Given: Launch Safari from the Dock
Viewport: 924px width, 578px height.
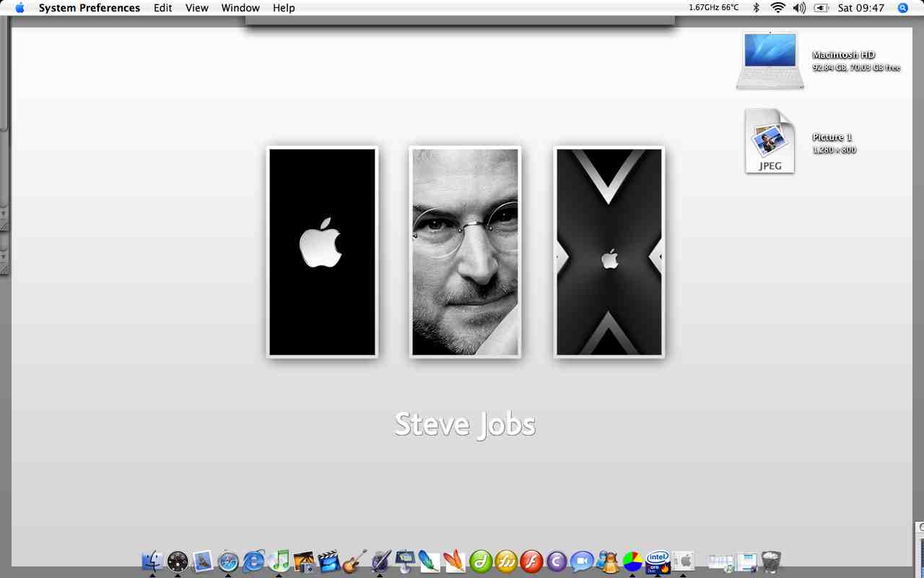Looking at the screenshot, I should 228,561.
